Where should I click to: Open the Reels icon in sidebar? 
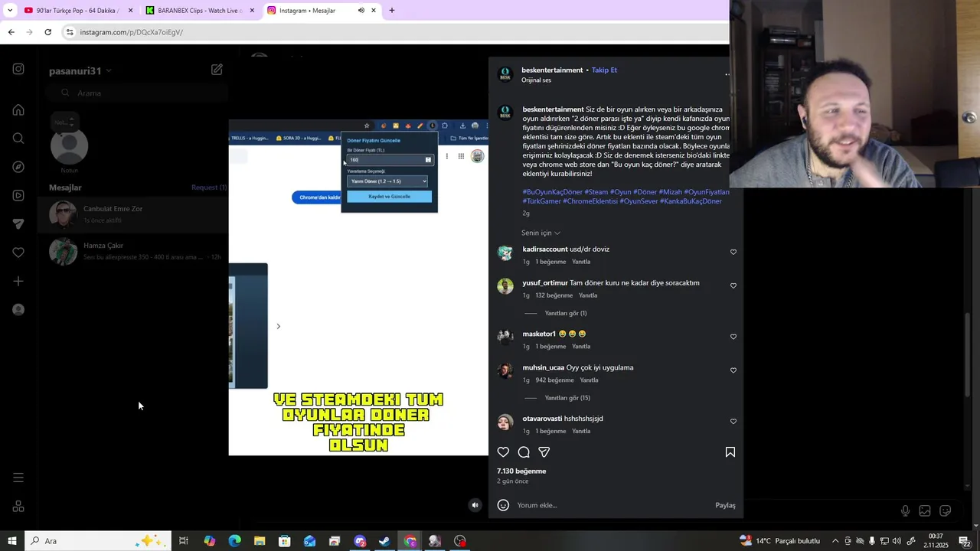(x=18, y=195)
